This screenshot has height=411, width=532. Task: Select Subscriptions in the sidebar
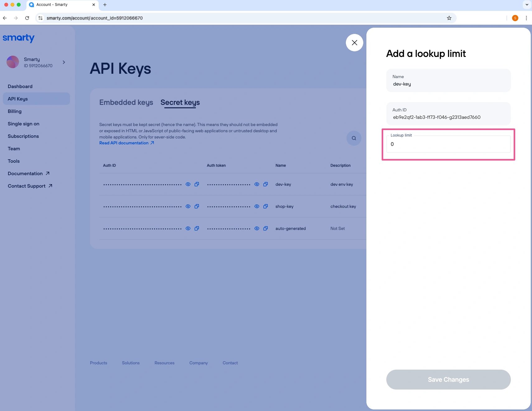point(23,136)
